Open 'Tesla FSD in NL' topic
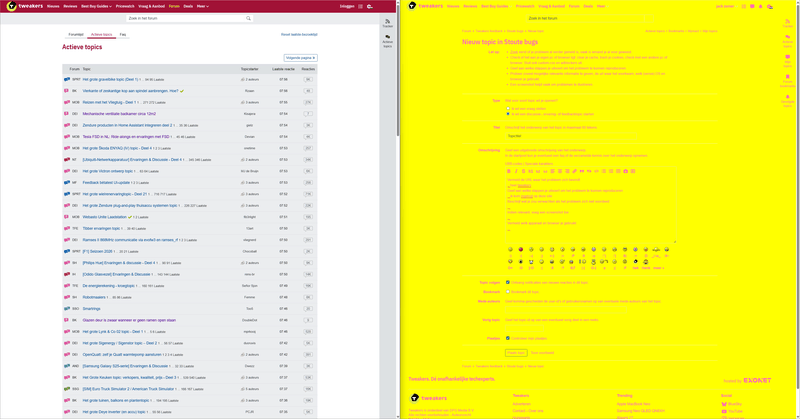Viewport: 800px width, 419px height. point(126,137)
